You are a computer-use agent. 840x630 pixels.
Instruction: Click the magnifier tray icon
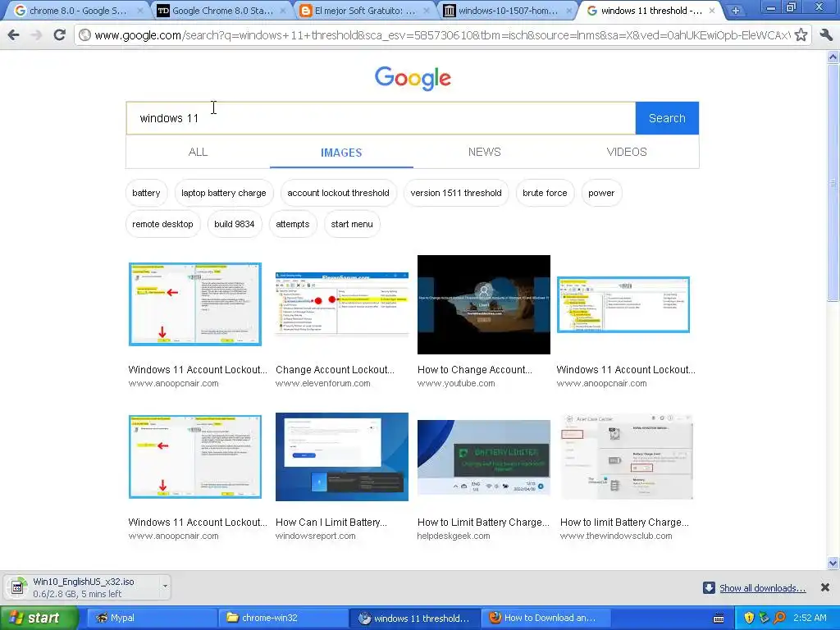779,618
